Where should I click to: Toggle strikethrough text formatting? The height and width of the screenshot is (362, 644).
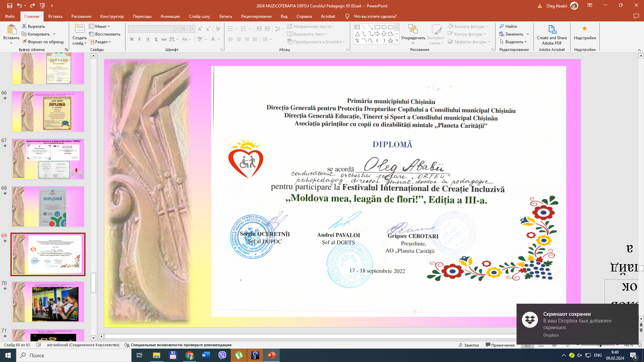pos(164,39)
